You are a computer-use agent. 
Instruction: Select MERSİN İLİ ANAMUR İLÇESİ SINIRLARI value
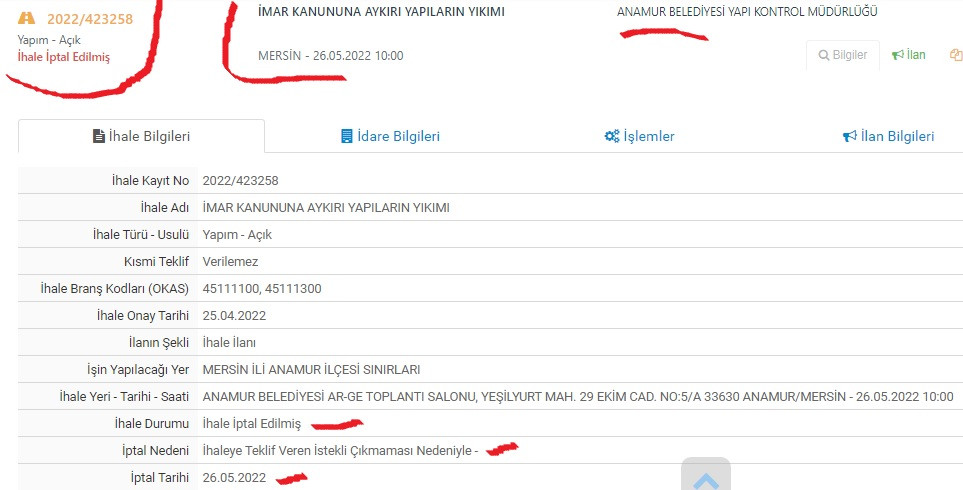tap(311, 370)
